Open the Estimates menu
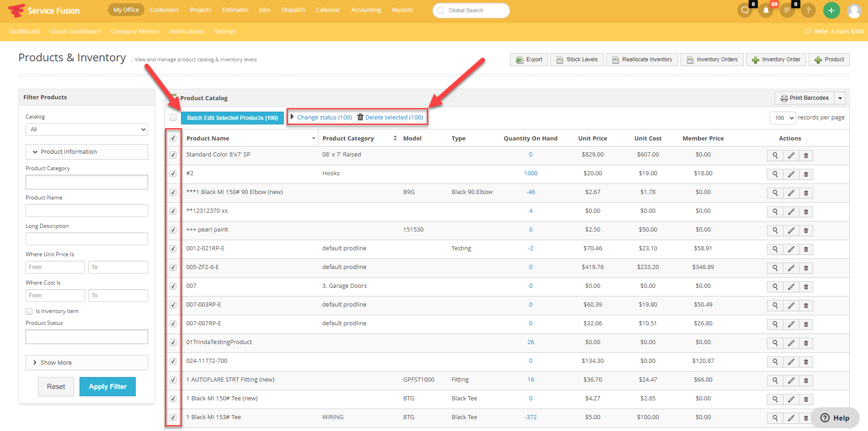Image resolution: width=868 pixels, height=431 pixels. click(235, 10)
